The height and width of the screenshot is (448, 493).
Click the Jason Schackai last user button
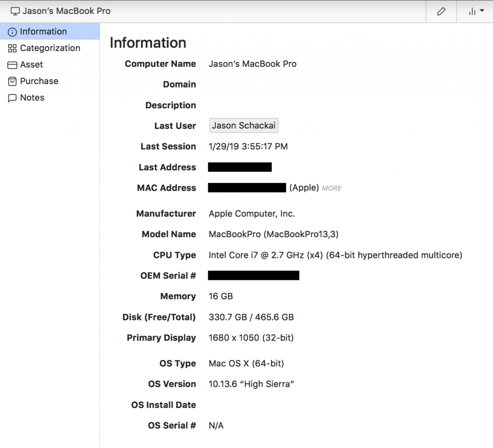pos(244,125)
